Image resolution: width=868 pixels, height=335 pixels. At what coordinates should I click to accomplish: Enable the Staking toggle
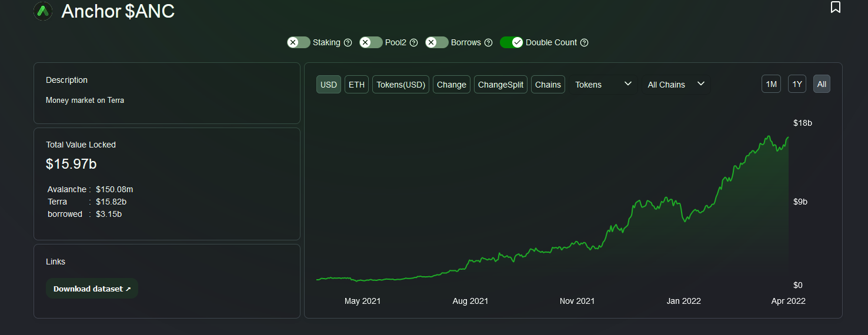[x=299, y=42]
